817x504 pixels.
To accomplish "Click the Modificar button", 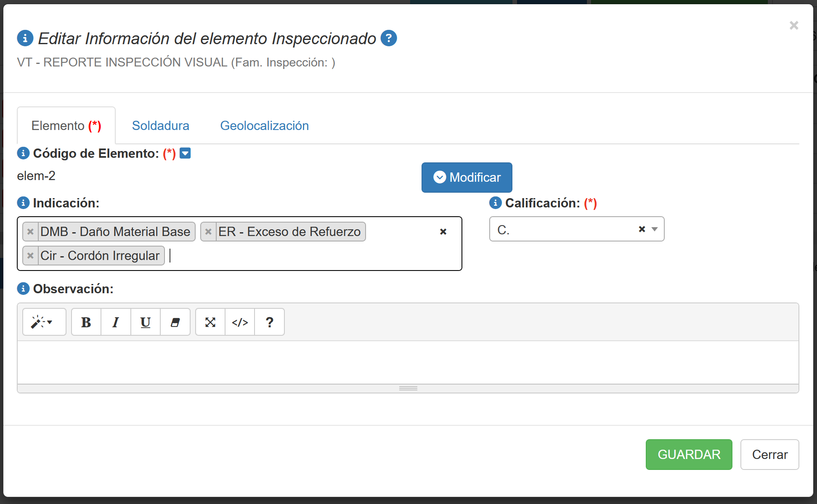I will coord(467,178).
